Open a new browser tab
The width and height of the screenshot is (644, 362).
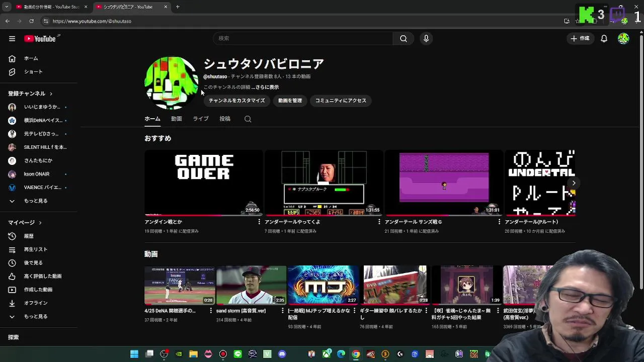(178, 7)
